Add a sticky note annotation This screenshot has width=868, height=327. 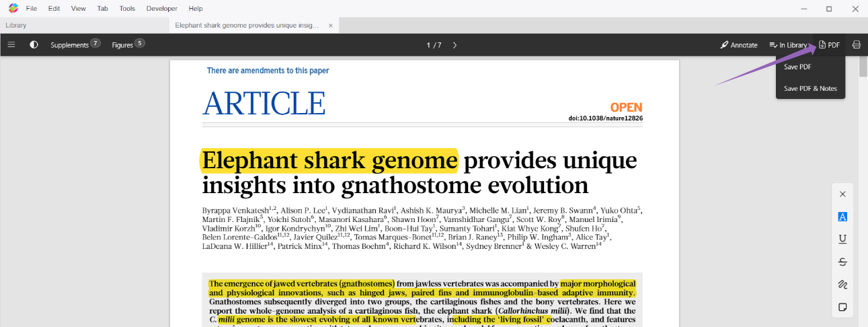click(x=842, y=307)
